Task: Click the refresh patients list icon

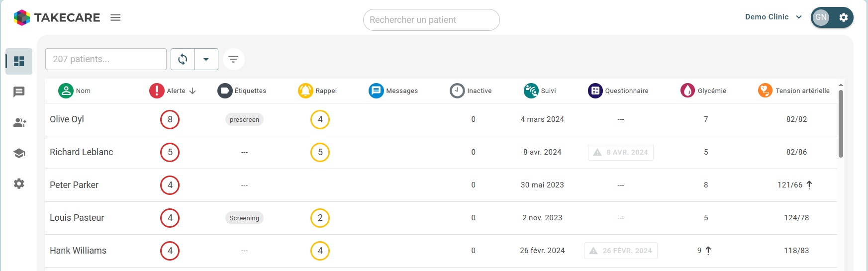Action: (183, 59)
